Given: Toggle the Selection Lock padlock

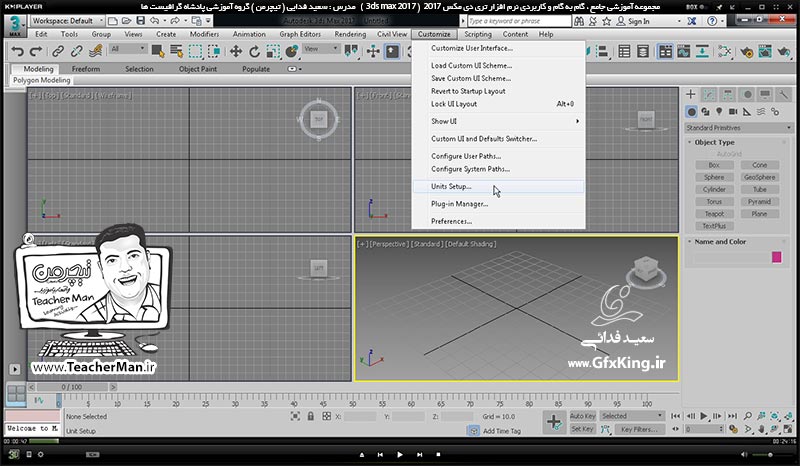Looking at the screenshot, I should pos(311,416).
